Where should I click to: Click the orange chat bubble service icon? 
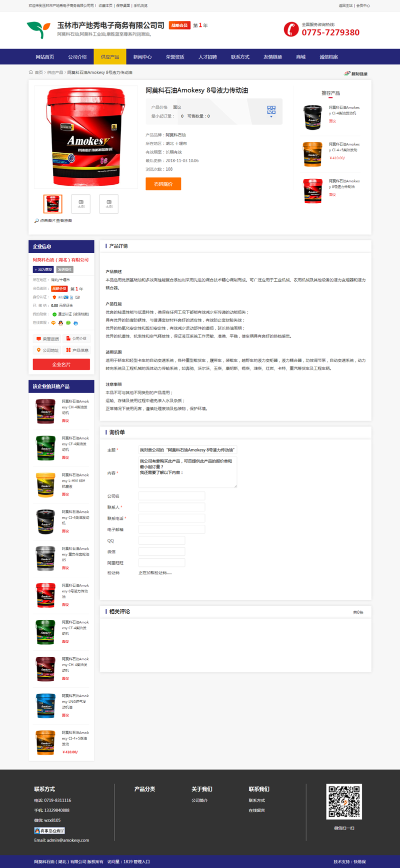[x=53, y=323]
